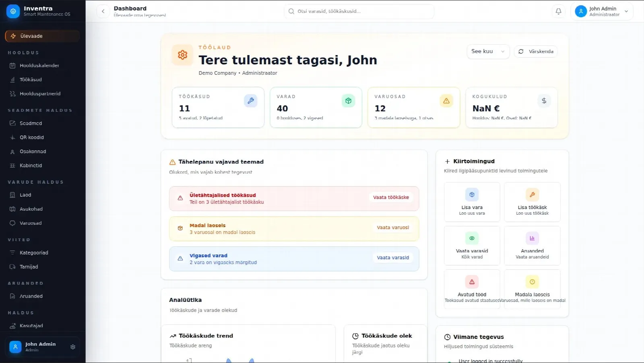
Task: Click the Vaata varasid eye icon
Action: pos(472,238)
